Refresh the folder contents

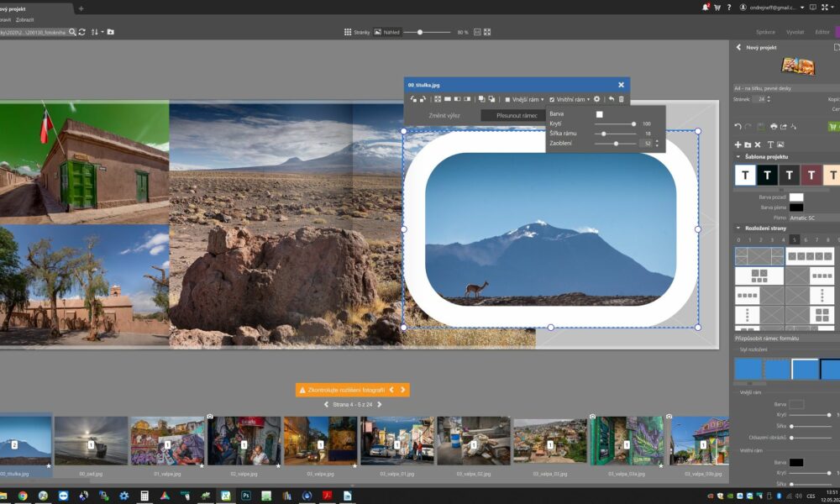click(x=82, y=32)
